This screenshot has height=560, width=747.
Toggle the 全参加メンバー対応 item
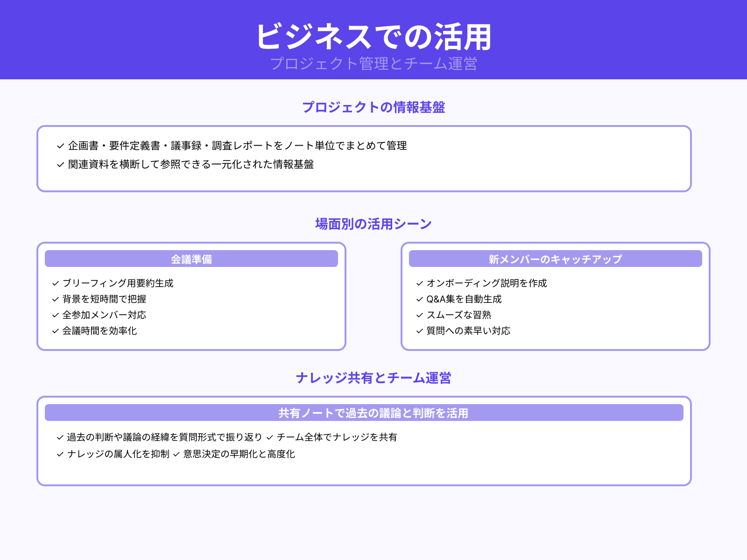point(104,315)
